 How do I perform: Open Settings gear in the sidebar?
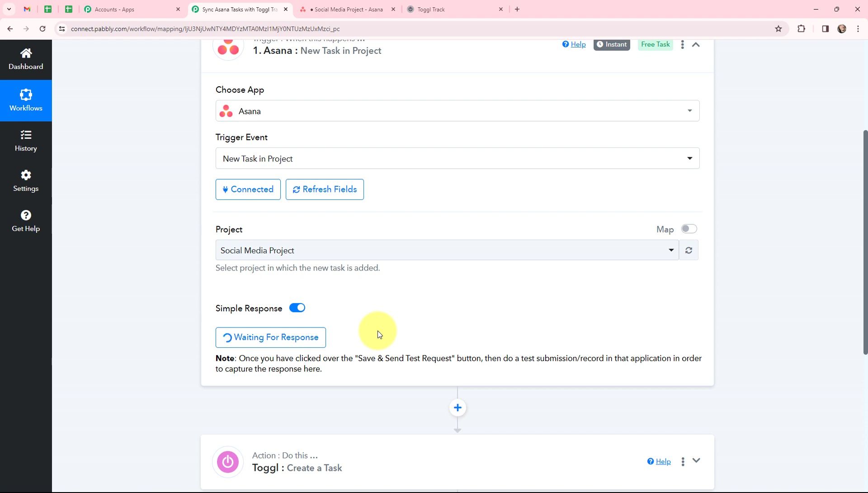tap(26, 181)
